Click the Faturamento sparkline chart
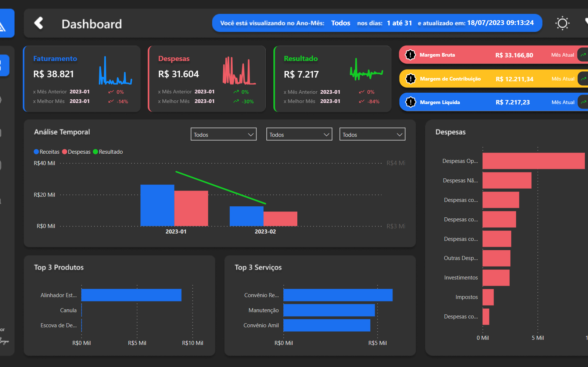The width and height of the screenshot is (588, 367). pos(115,71)
